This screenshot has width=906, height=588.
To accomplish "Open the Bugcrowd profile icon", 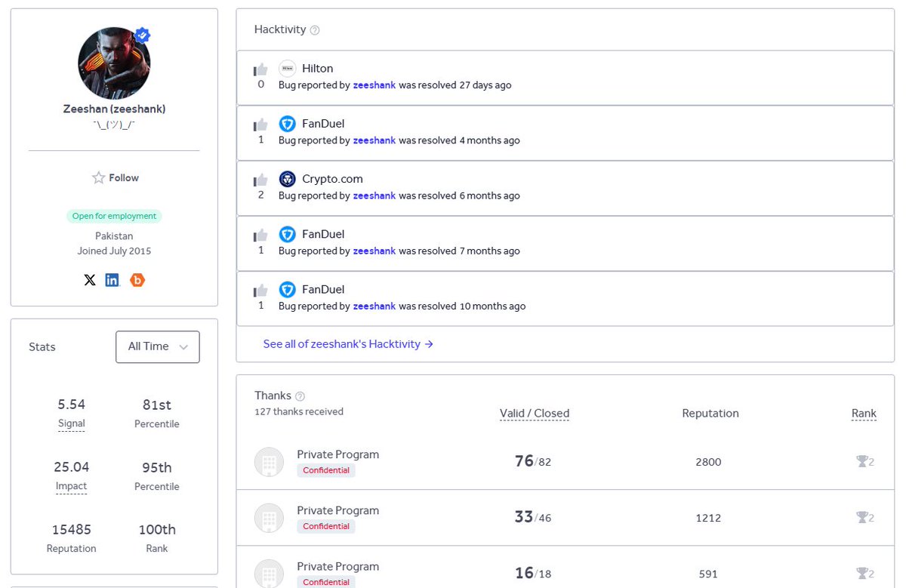I will point(137,280).
